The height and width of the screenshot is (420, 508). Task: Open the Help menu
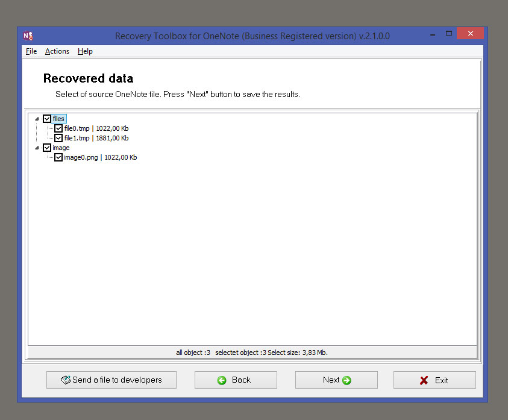point(84,51)
